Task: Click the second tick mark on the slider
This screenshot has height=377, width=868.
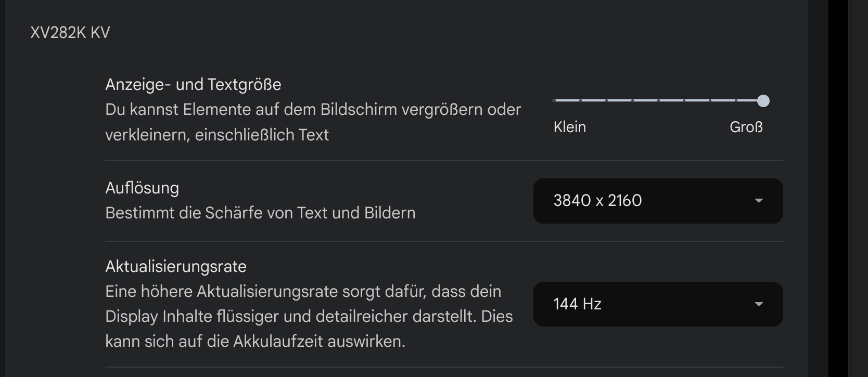Action: click(x=579, y=101)
